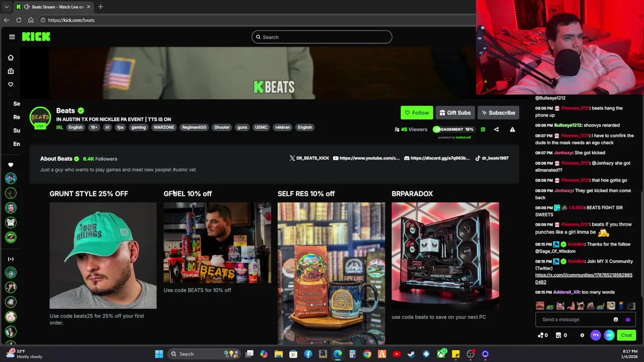Viewport: 644px width, 362px height.
Task: Open Following heart icon at sidebar top
Action: tap(11, 84)
